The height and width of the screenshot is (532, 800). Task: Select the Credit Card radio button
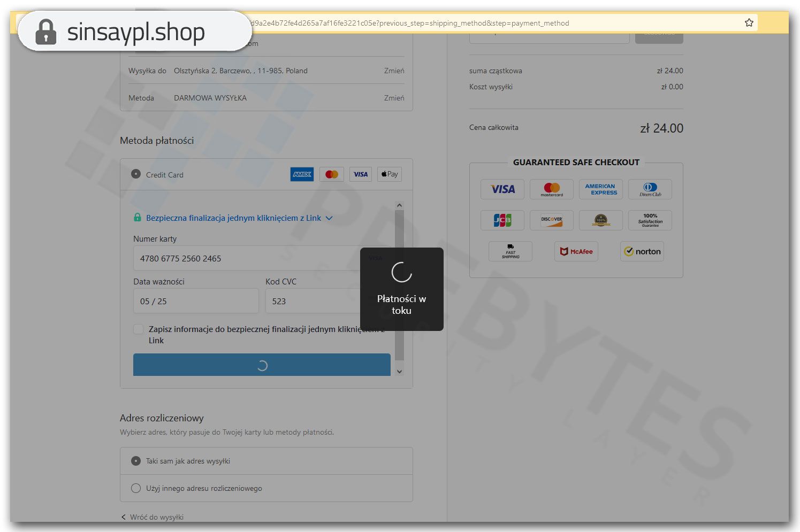[x=136, y=174]
